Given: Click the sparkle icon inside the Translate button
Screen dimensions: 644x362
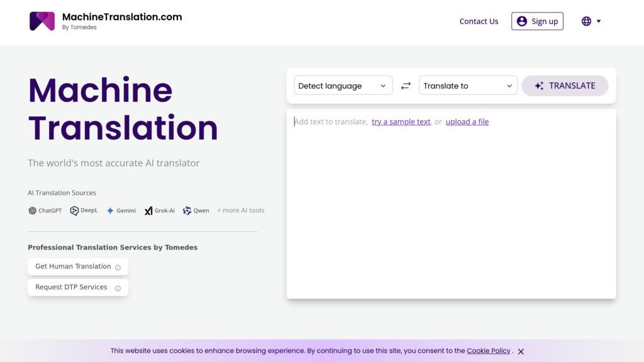Looking at the screenshot, I should (x=539, y=85).
